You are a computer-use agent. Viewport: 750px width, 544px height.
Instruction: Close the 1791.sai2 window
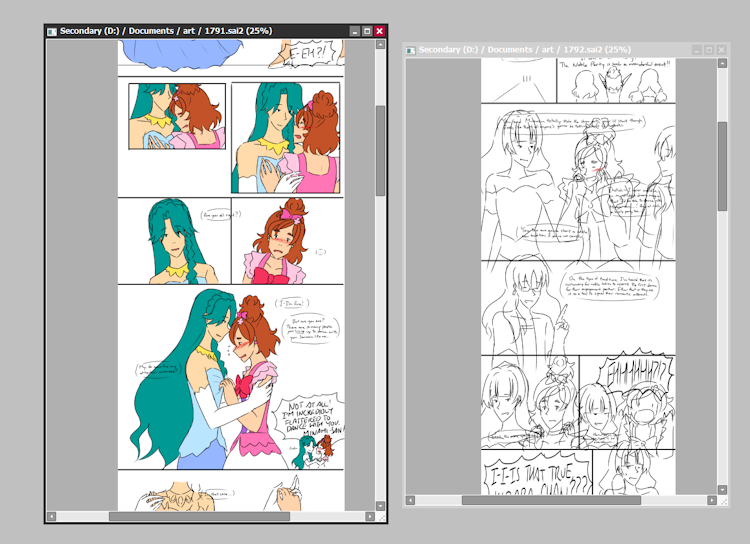pyautogui.click(x=379, y=31)
